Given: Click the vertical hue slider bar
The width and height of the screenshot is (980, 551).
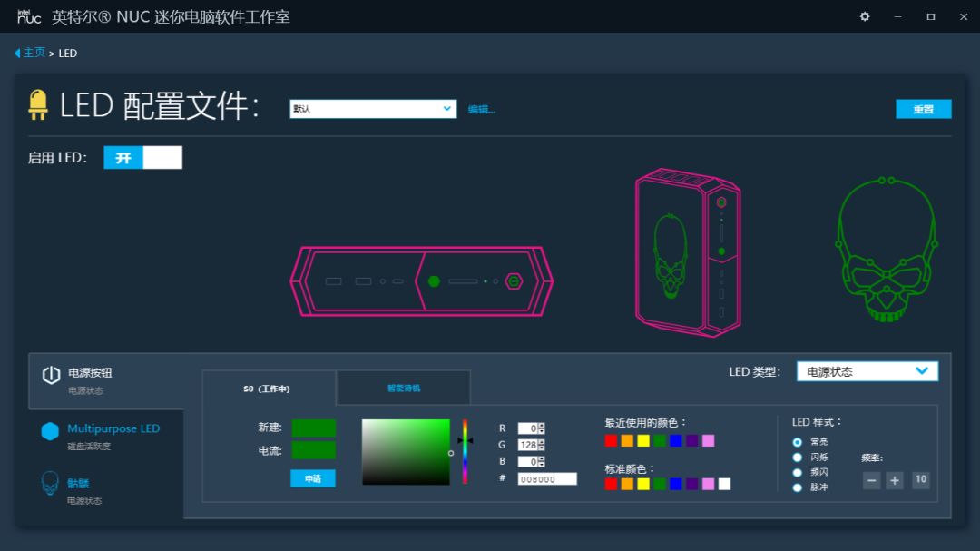Looking at the screenshot, I should pos(465,451).
